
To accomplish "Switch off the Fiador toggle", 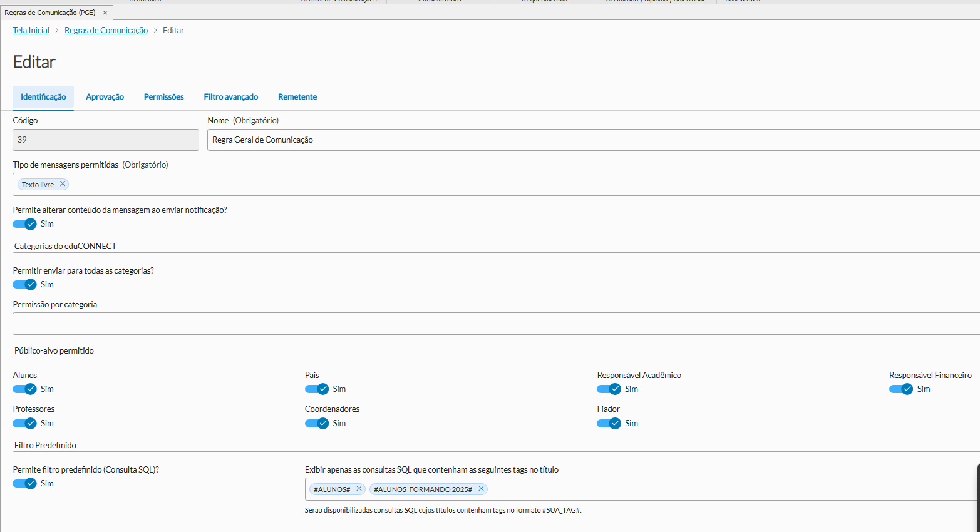I will point(609,423).
